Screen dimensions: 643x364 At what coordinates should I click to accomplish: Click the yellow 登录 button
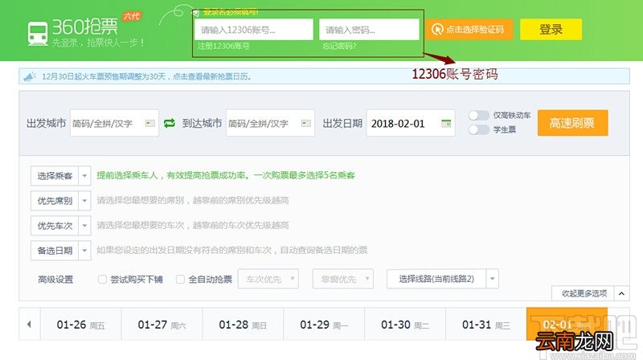pos(551,30)
